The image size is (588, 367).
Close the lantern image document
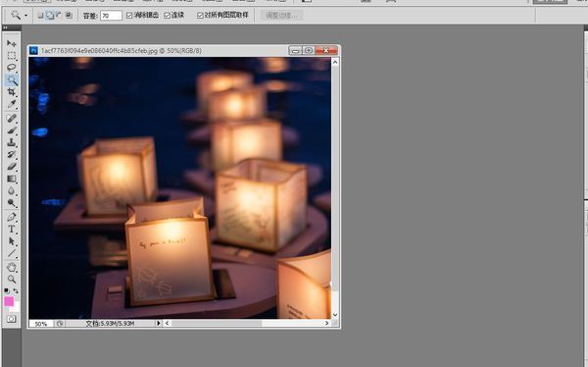tap(326, 50)
